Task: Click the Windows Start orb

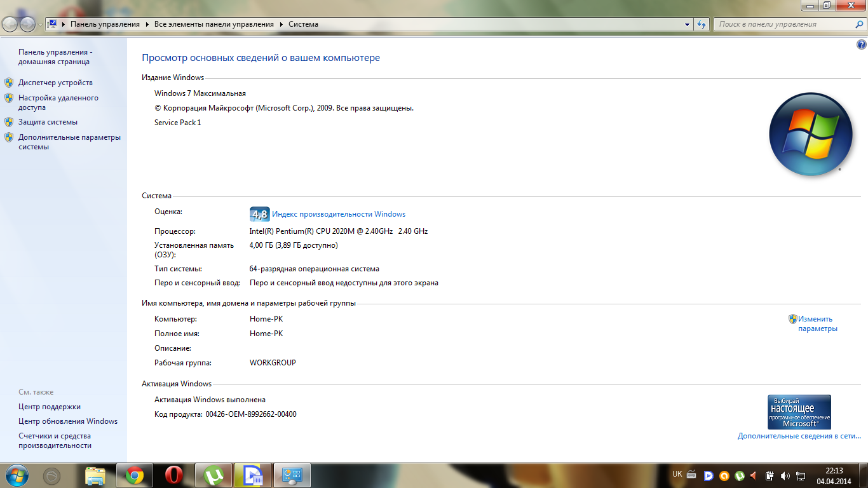Action: coord(16,475)
